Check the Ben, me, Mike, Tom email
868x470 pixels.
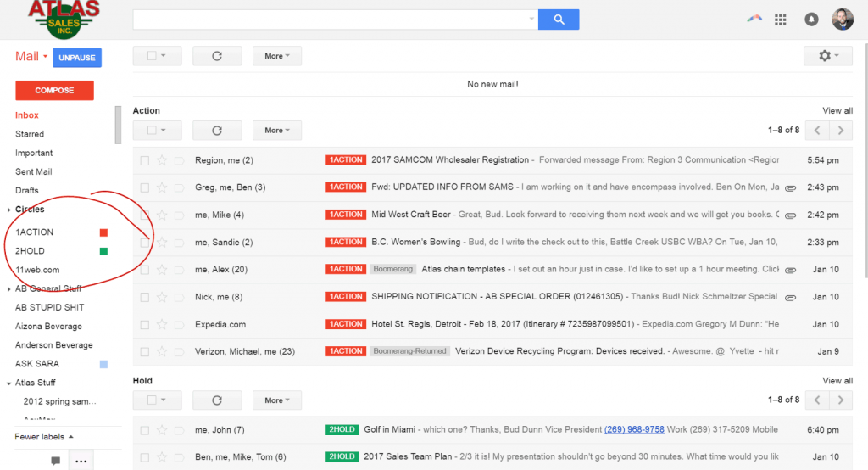144,457
